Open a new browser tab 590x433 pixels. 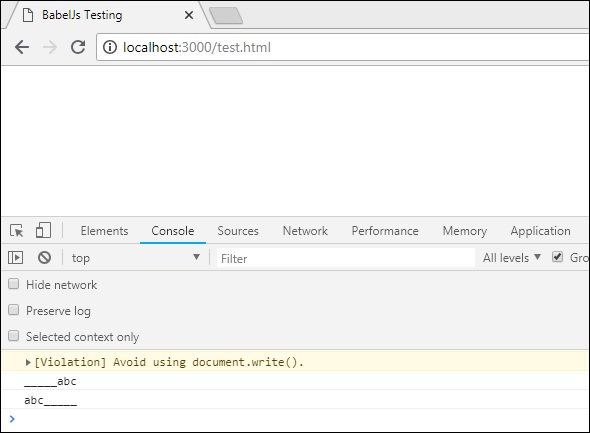pyautogui.click(x=226, y=16)
